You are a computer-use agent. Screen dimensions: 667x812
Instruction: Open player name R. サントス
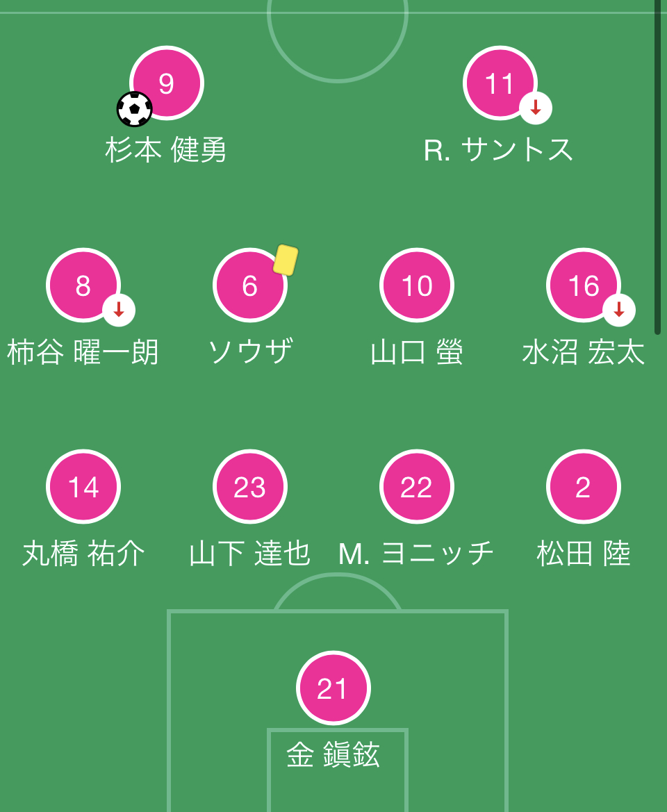(x=499, y=150)
